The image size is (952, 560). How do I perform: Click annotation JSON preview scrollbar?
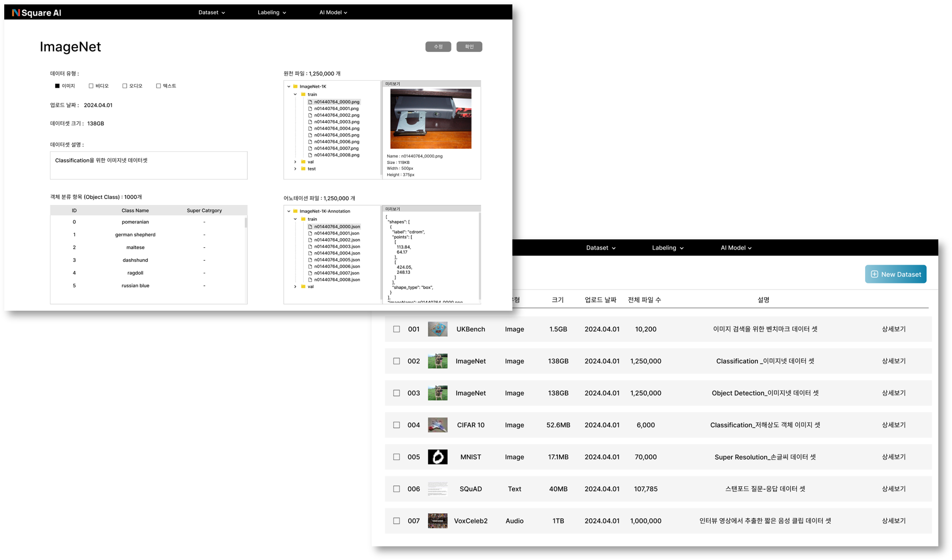click(479, 255)
